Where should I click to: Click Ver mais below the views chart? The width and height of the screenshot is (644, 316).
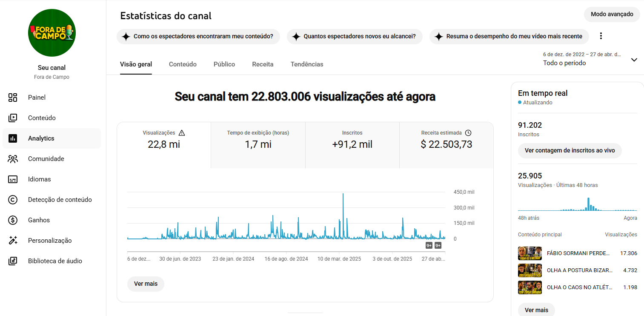(x=146, y=284)
